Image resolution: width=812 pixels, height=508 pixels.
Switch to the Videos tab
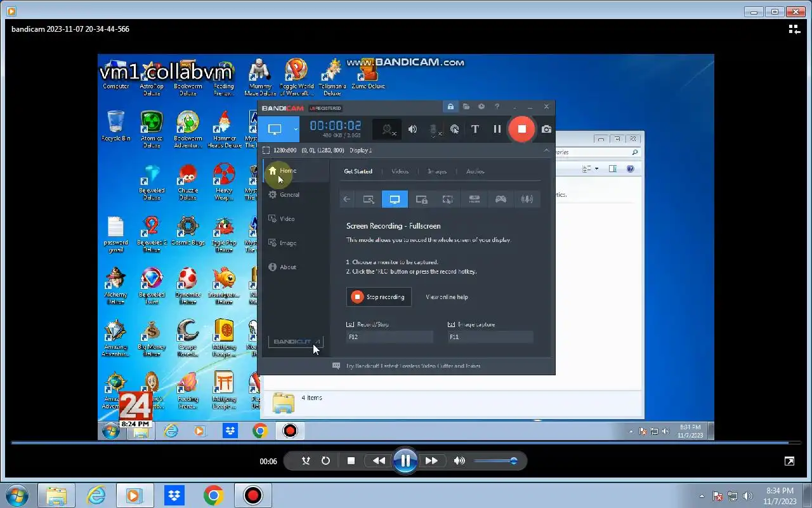click(400, 171)
